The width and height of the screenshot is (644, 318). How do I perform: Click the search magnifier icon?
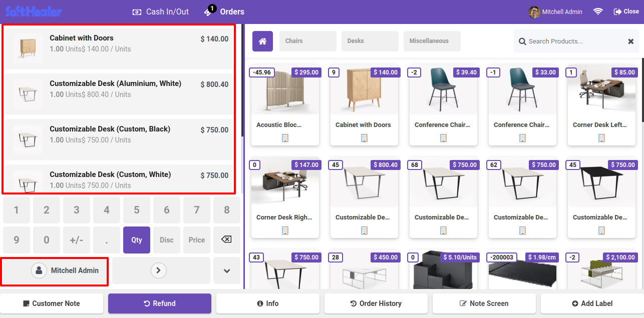522,41
